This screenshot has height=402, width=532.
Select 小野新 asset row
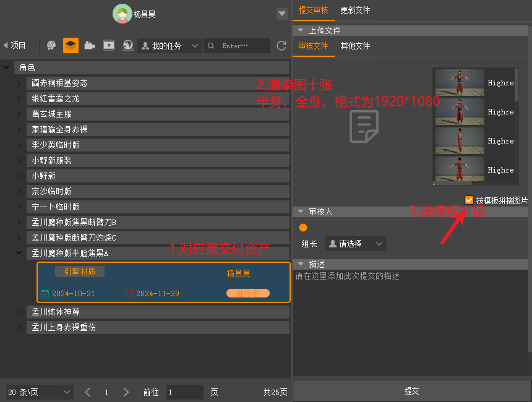(x=158, y=176)
